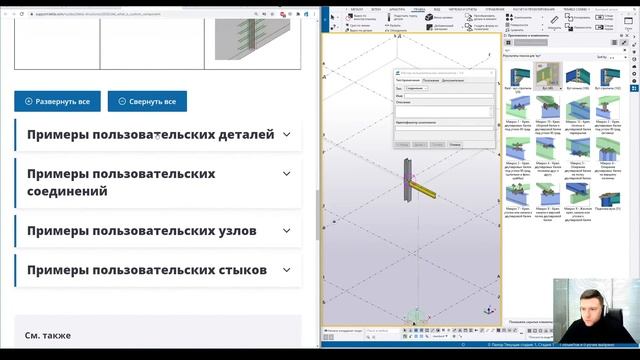Click the browser back arrow
The height and width of the screenshot is (360, 640).
coord(6,14)
